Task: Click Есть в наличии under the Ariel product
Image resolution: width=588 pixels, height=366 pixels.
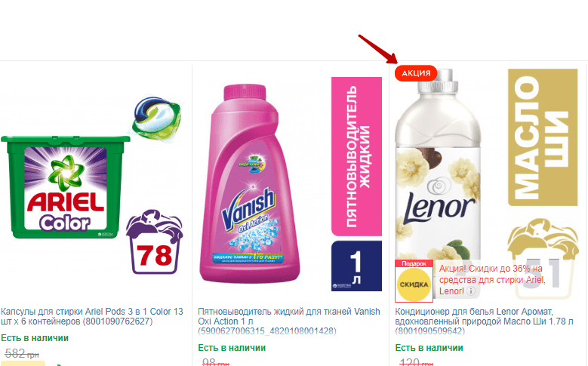Action: pos(35,338)
